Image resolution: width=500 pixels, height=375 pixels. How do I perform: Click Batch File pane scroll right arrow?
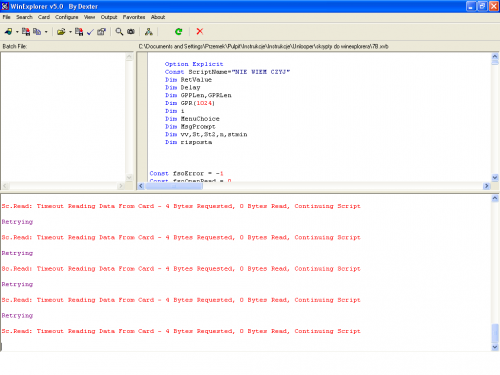121,186
